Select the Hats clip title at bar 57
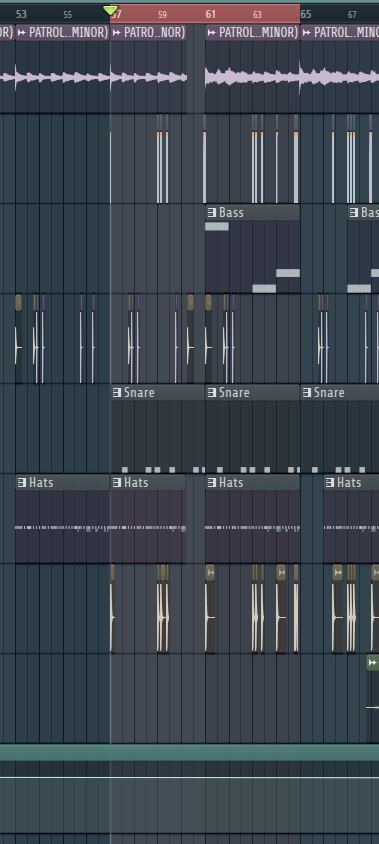 (136, 482)
